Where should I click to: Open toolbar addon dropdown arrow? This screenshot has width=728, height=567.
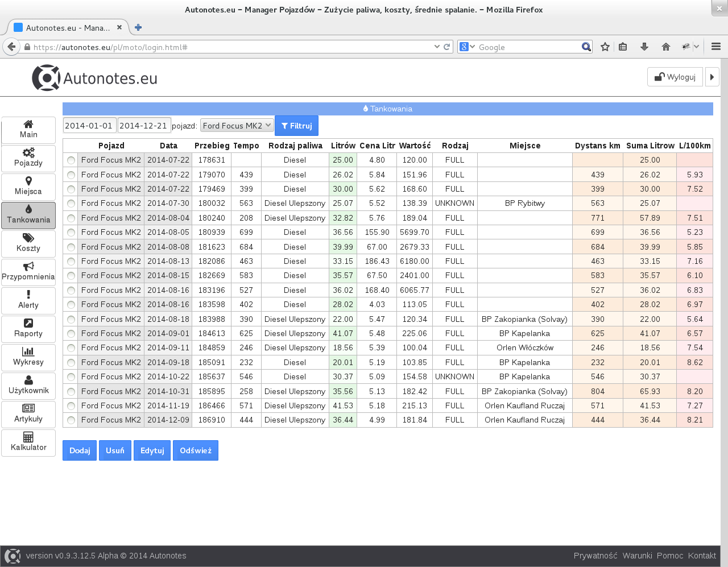696,47
